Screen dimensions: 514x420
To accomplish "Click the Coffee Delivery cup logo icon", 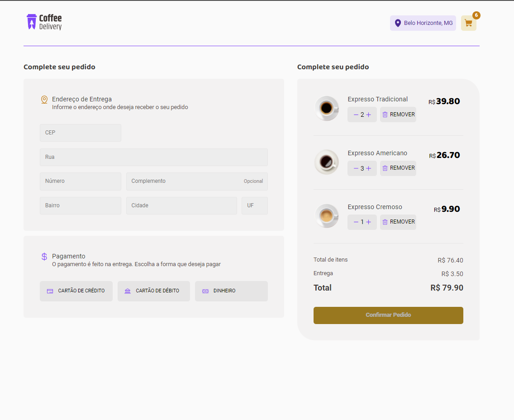I will (31, 21).
